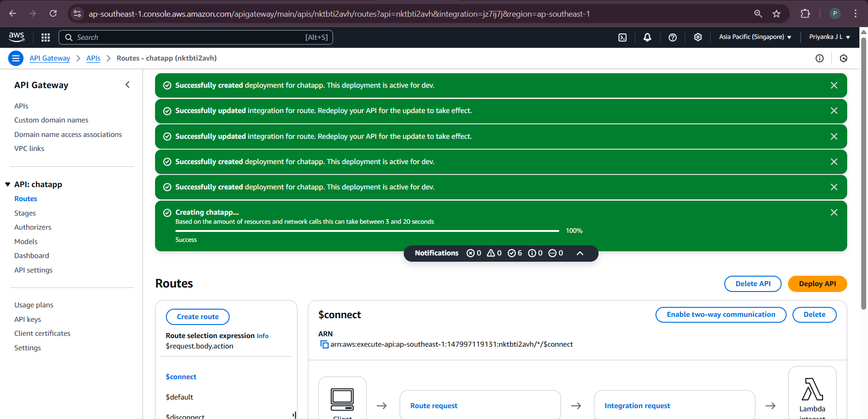The height and width of the screenshot is (419, 868).
Task: Bookmark this page with star icon
Action: point(777,14)
